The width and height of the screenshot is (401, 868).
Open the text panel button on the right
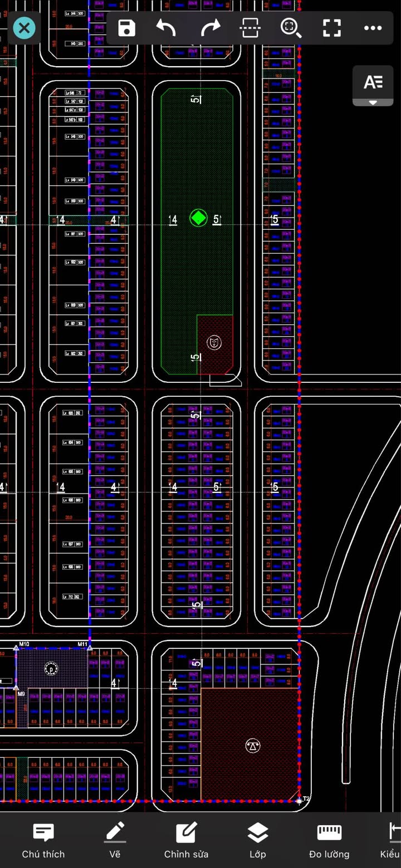[373, 82]
